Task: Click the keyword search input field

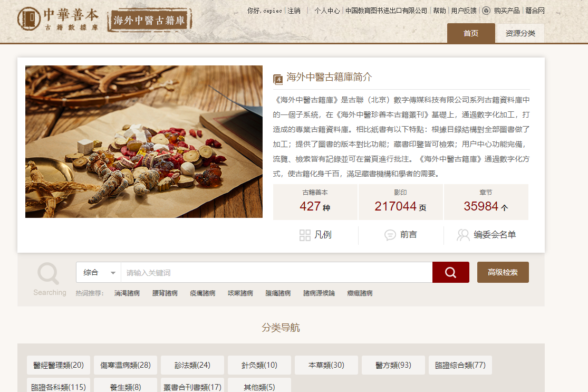Action: point(277,272)
